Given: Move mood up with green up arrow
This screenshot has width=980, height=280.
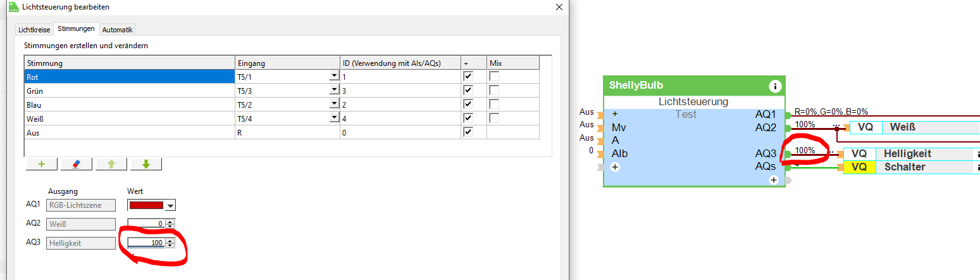Looking at the screenshot, I should pyautogui.click(x=111, y=164).
